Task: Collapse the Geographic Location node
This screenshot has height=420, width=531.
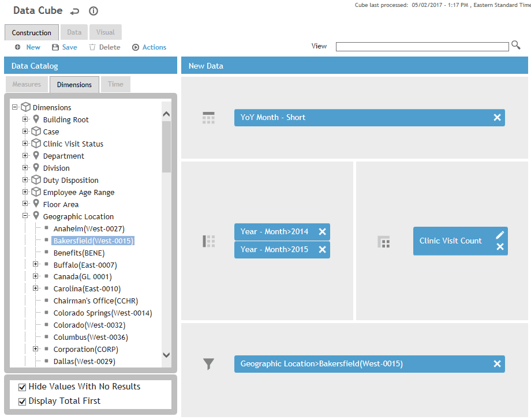Action: click(x=25, y=216)
